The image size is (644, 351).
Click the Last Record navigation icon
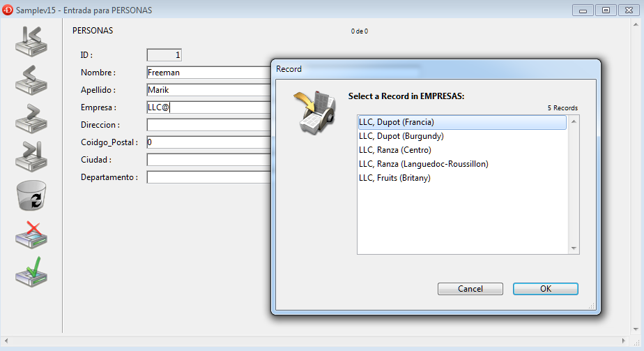coord(31,156)
